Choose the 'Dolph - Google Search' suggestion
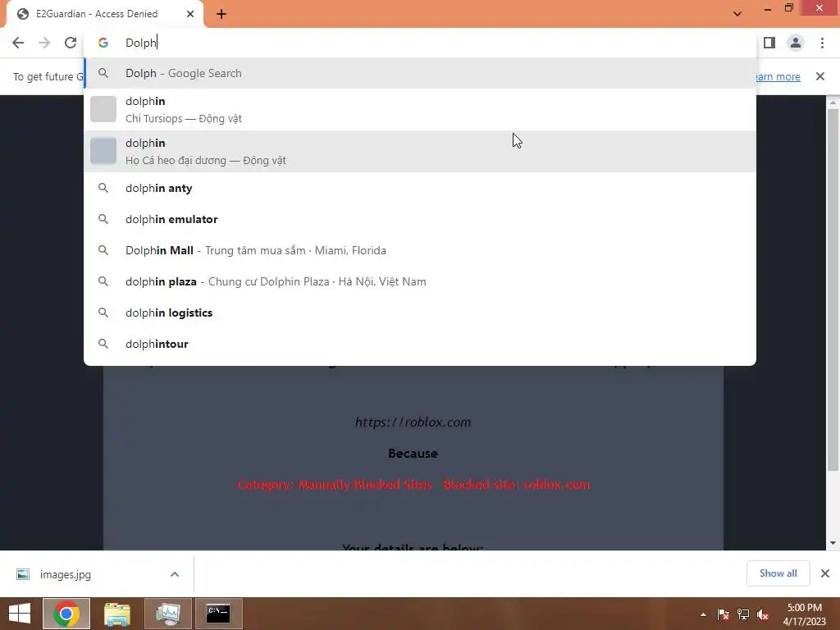Screen dimensions: 840x630 click(420, 73)
